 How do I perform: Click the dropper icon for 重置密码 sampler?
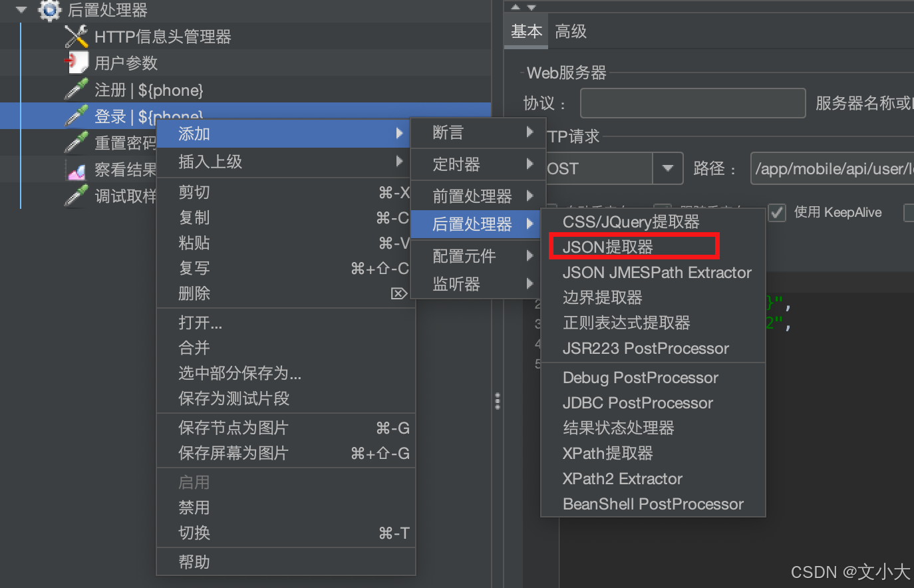click(x=76, y=142)
